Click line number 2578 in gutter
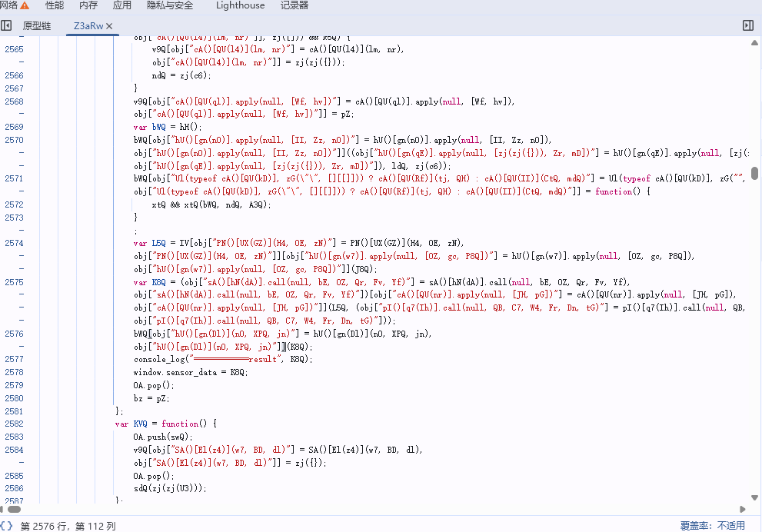Viewport: 762px width, 532px height. click(x=14, y=372)
